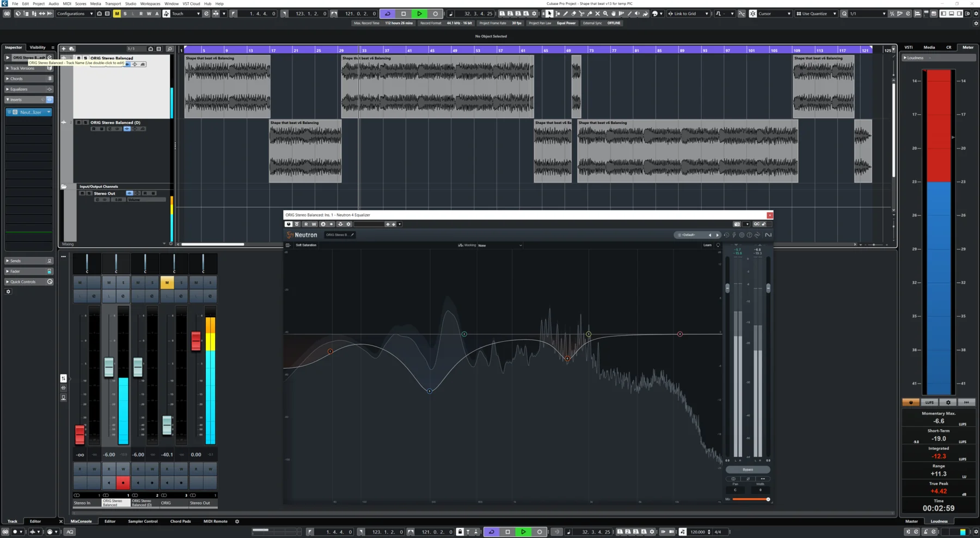Click the Stop button in the top transport
Image resolution: width=980 pixels, height=538 pixels.
click(x=403, y=14)
